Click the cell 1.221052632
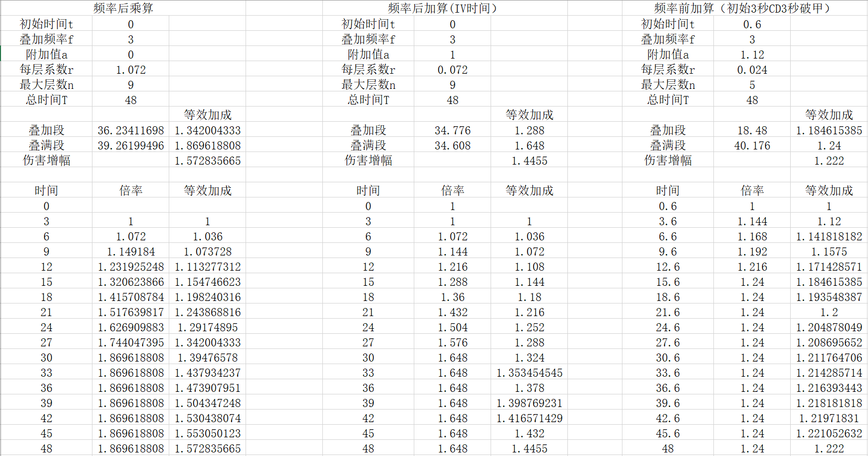Viewport: 868px width, 456px height. tap(829, 433)
